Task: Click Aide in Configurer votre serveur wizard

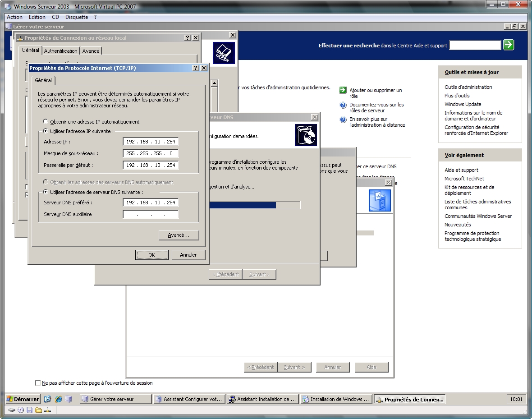Action: tap(371, 367)
